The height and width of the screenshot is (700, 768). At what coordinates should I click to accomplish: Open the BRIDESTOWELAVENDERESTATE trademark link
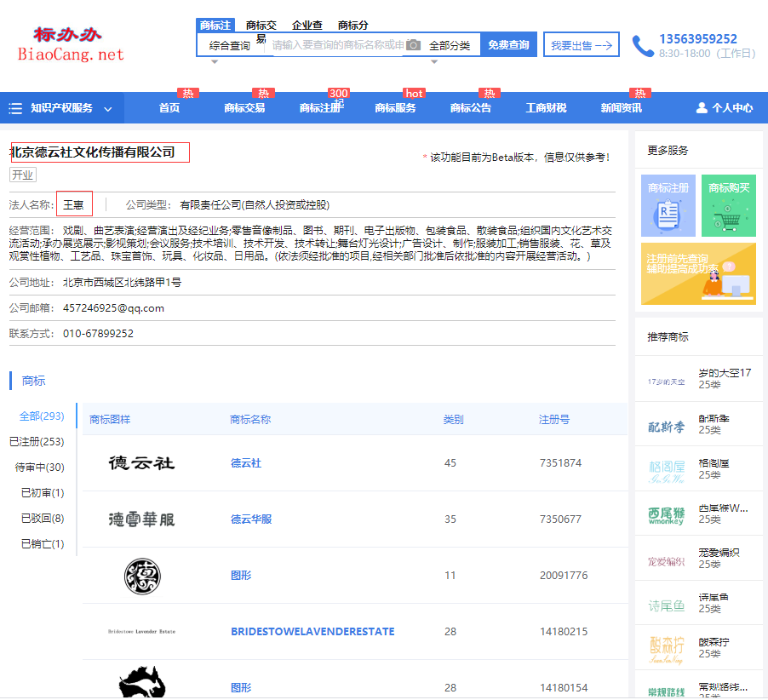[x=312, y=631]
